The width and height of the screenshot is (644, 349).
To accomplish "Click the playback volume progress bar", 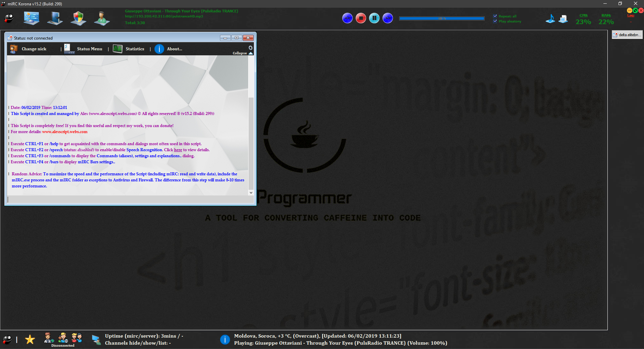I will 442,18.
